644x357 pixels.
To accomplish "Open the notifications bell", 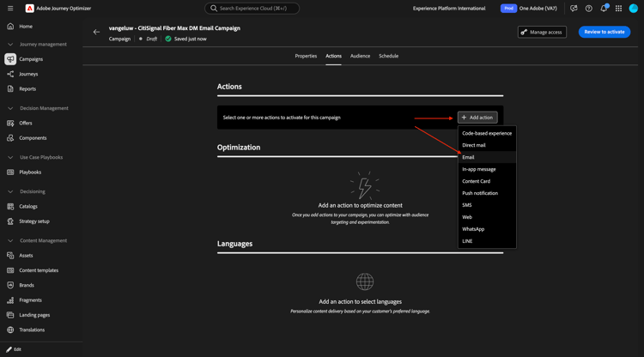I will [604, 9].
